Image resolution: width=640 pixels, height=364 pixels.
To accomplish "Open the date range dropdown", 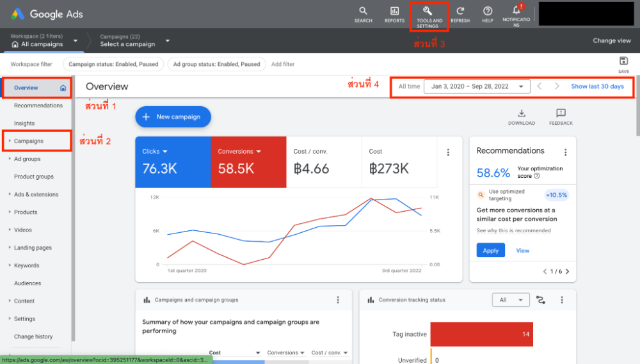I will [x=477, y=86].
